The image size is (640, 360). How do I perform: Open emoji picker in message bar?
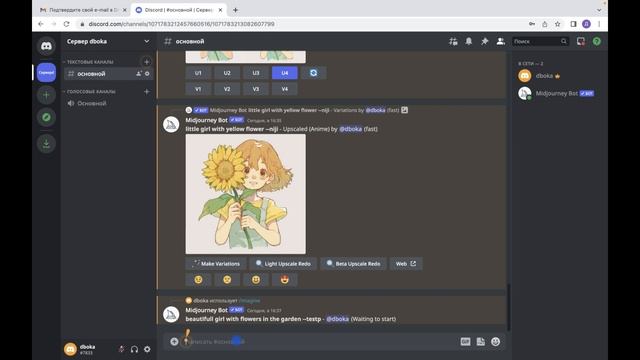point(496,342)
